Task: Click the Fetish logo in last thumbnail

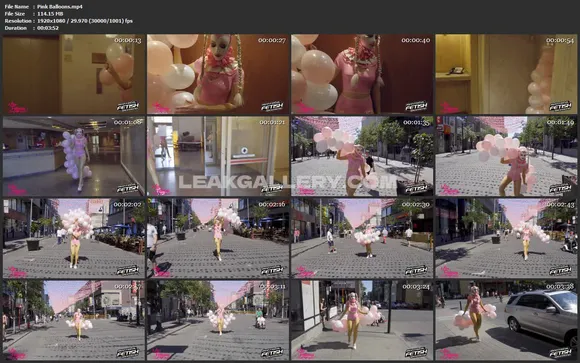Action: [560, 352]
